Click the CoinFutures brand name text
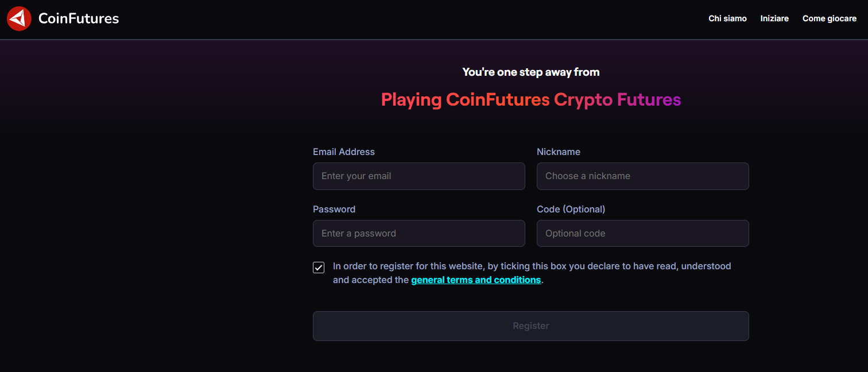 click(79, 19)
